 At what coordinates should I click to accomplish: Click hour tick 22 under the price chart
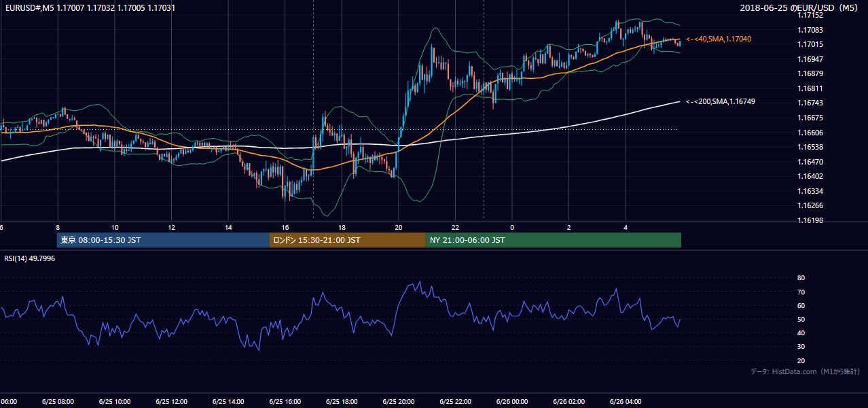(456, 228)
